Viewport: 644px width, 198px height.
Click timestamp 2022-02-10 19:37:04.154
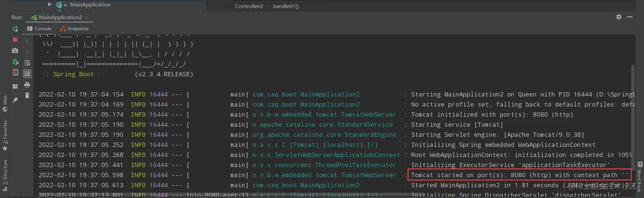click(x=81, y=94)
